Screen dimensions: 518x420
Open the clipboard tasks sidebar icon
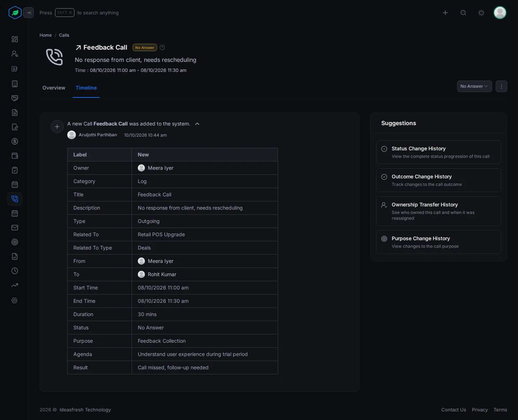tap(15, 170)
